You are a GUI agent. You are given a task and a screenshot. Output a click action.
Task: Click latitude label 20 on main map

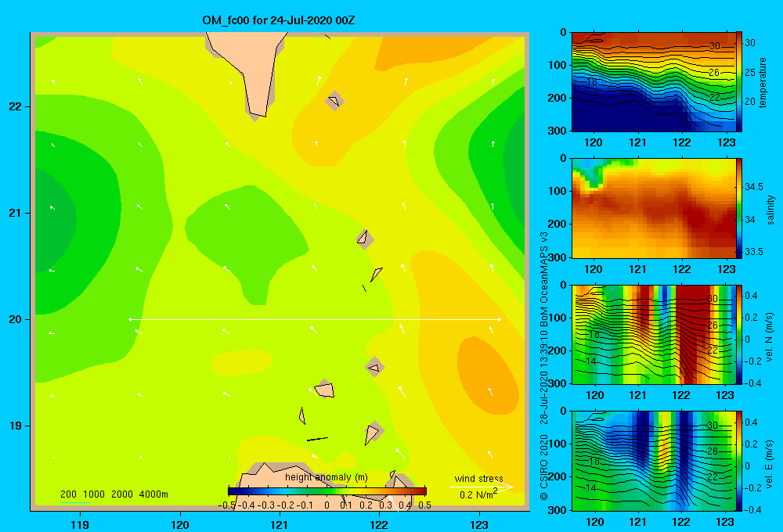[15, 319]
